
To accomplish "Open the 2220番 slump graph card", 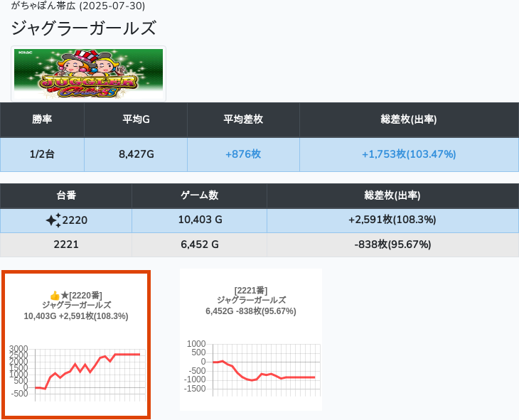I will [x=76, y=345].
